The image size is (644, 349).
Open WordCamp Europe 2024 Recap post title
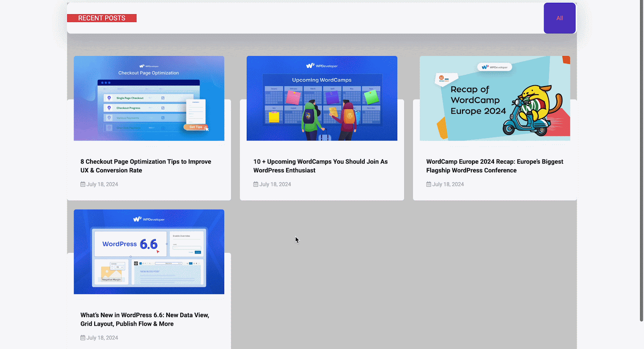click(495, 166)
